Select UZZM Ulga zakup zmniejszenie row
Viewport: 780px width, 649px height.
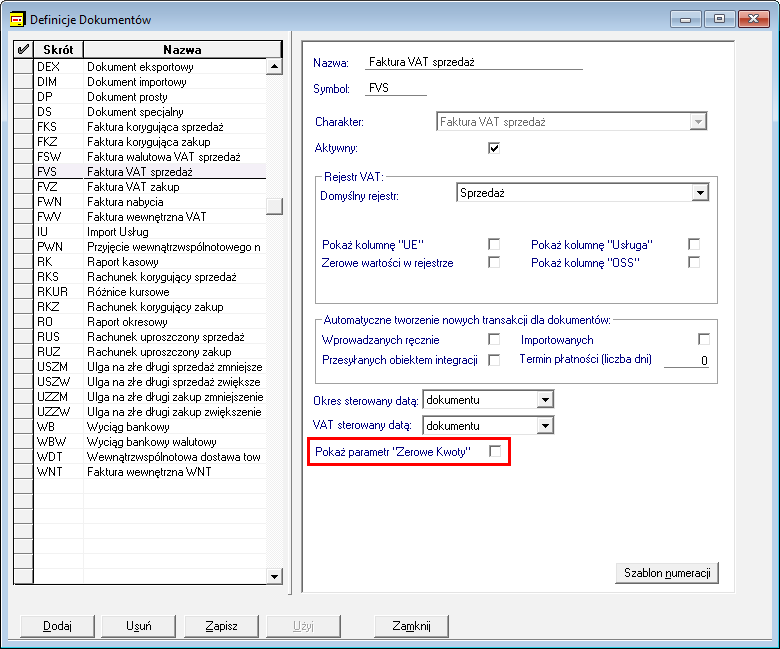click(x=150, y=396)
